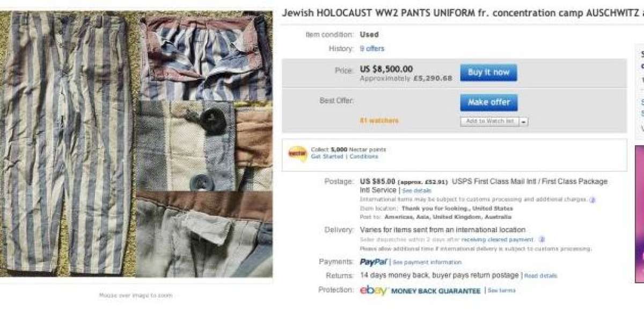Click the receiving cleared payment link
This screenshot has height=316, width=644.
(497, 240)
